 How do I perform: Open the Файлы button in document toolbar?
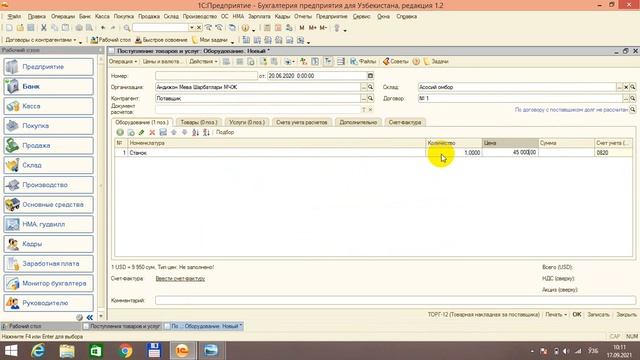363,61
